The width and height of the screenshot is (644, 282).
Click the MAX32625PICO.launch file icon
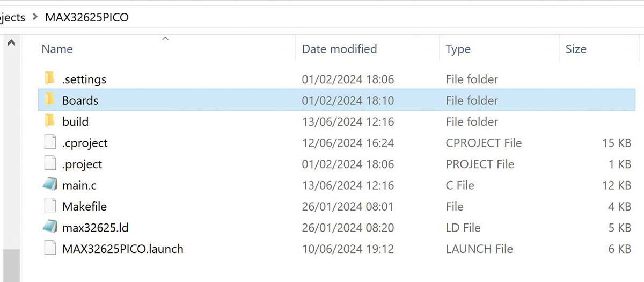[49, 249]
